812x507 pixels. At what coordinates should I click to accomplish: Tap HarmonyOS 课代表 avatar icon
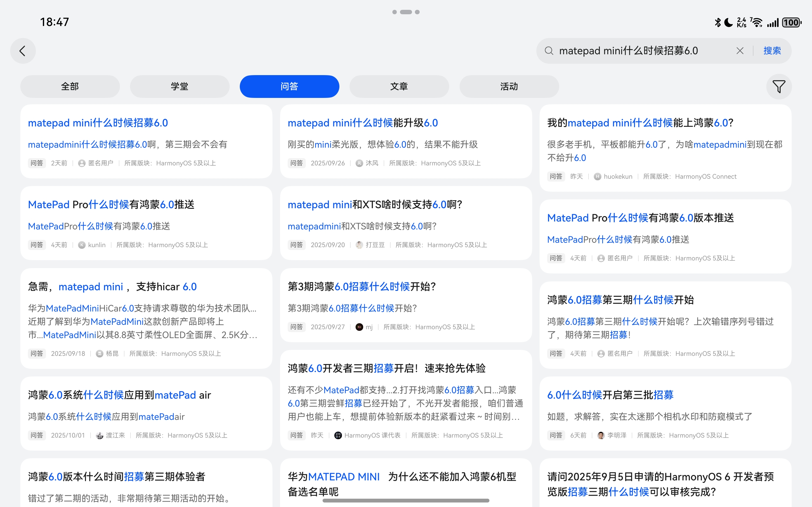338,435
